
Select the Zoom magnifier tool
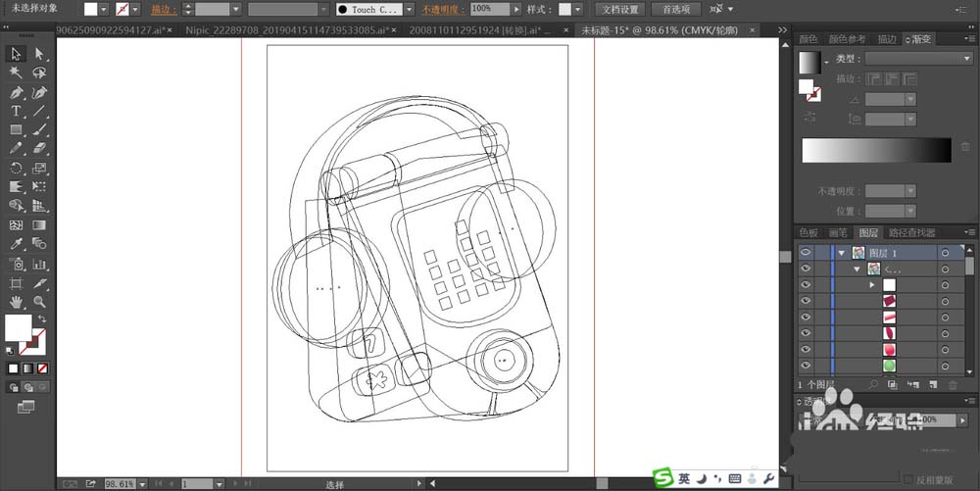click(39, 302)
